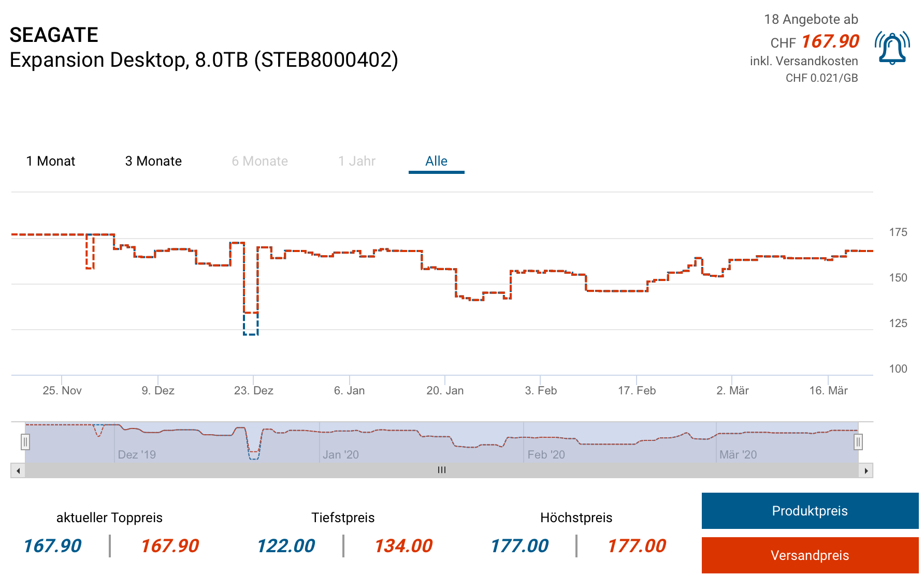This screenshot has height=576, width=924.
Task: Click the 23. Dez axis label
Action: (x=253, y=390)
